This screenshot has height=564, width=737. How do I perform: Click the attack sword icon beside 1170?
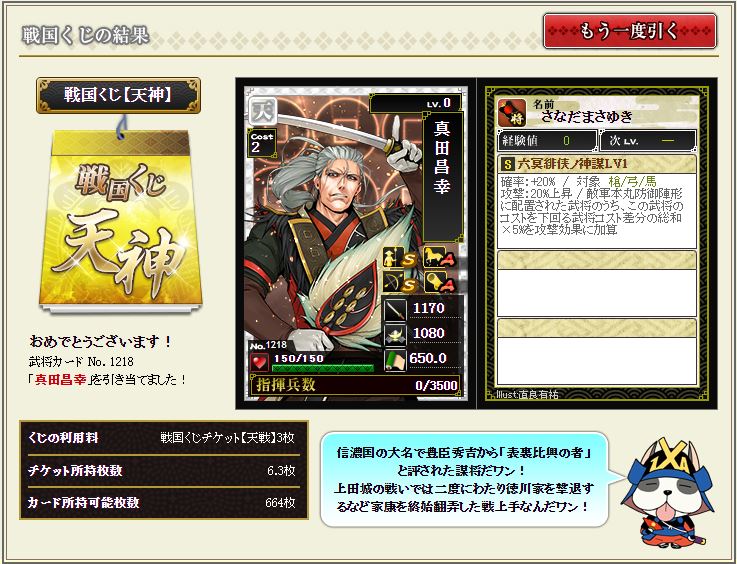(395, 309)
